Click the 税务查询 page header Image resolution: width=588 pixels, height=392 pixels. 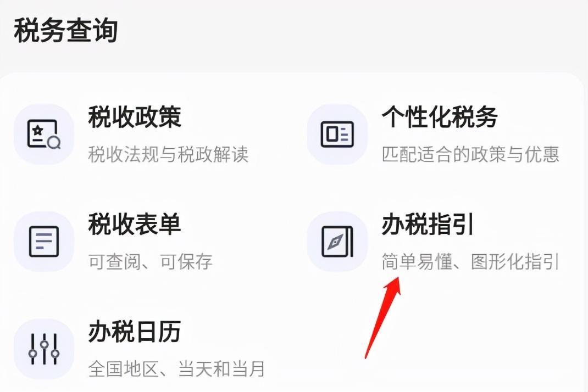pos(66,31)
